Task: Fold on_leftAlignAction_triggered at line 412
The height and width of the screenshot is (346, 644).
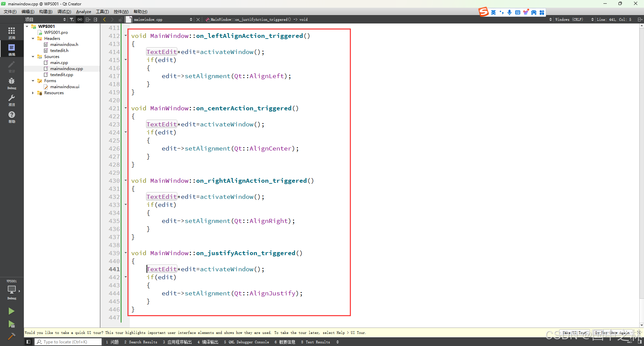Action: (126, 36)
